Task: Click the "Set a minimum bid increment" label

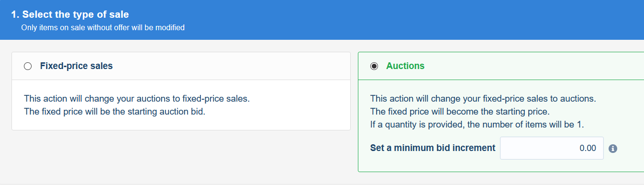Action: tap(433, 148)
